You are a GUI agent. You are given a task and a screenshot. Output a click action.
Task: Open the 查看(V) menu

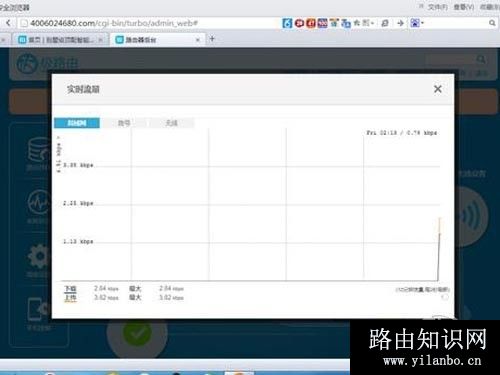pos(464,7)
